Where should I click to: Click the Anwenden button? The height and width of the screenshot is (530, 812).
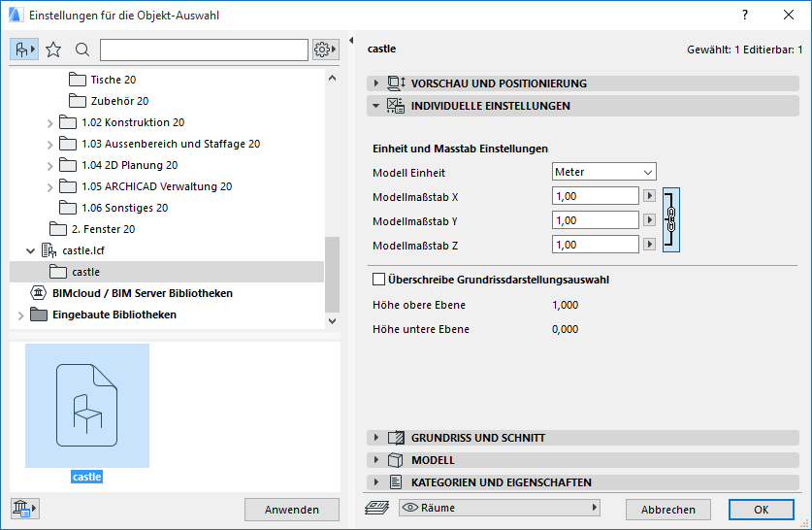coord(292,510)
